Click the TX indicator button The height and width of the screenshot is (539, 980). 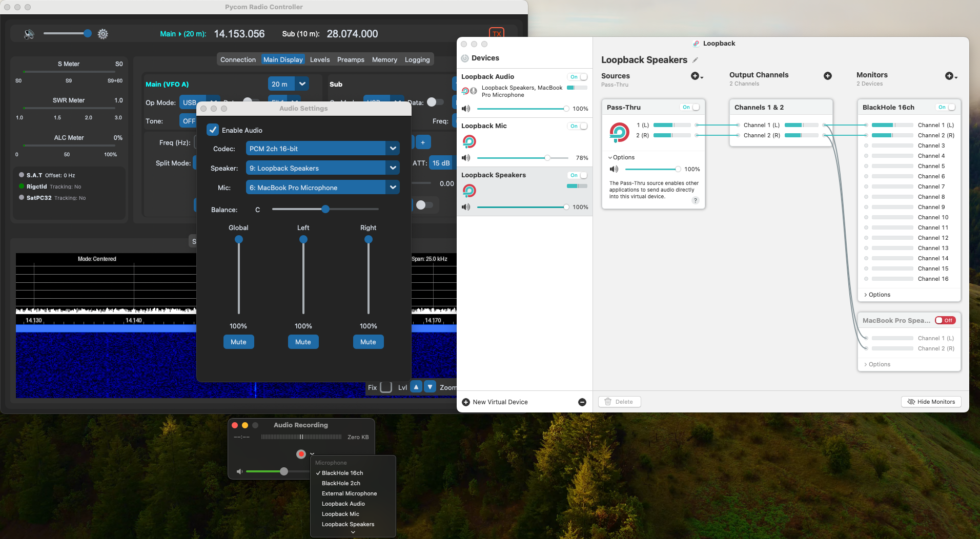tap(497, 33)
